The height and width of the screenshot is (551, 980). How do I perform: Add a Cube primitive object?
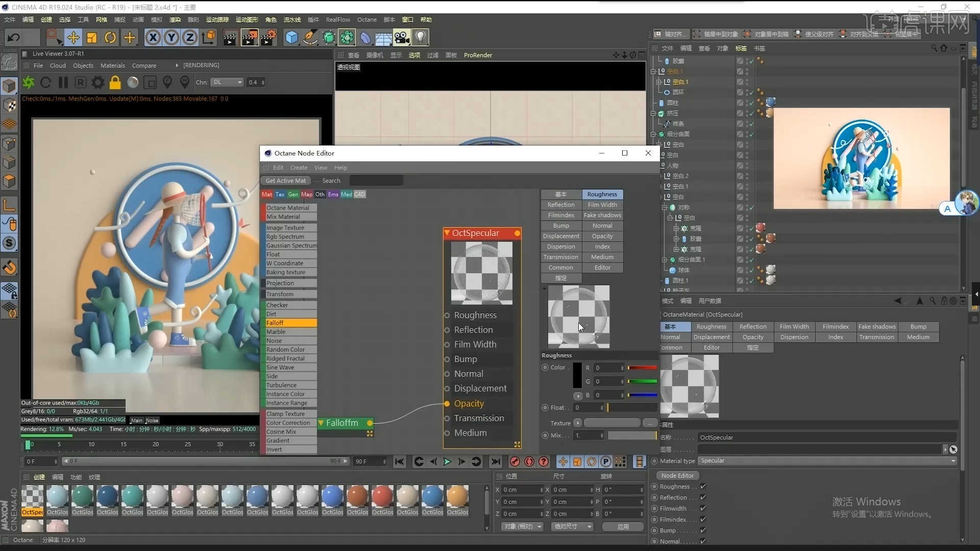tap(291, 37)
